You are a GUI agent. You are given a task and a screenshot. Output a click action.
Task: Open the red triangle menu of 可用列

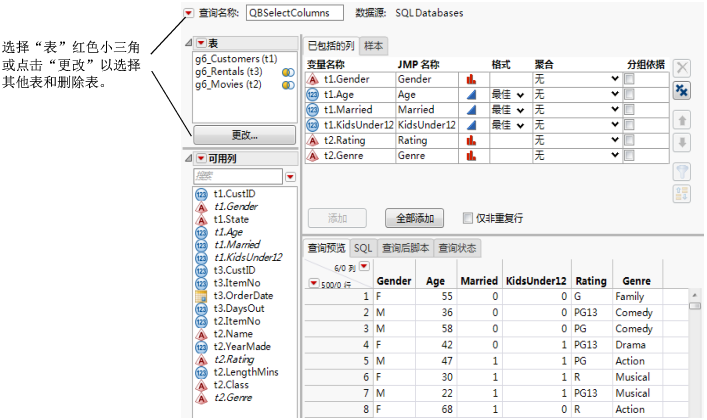pos(201,158)
